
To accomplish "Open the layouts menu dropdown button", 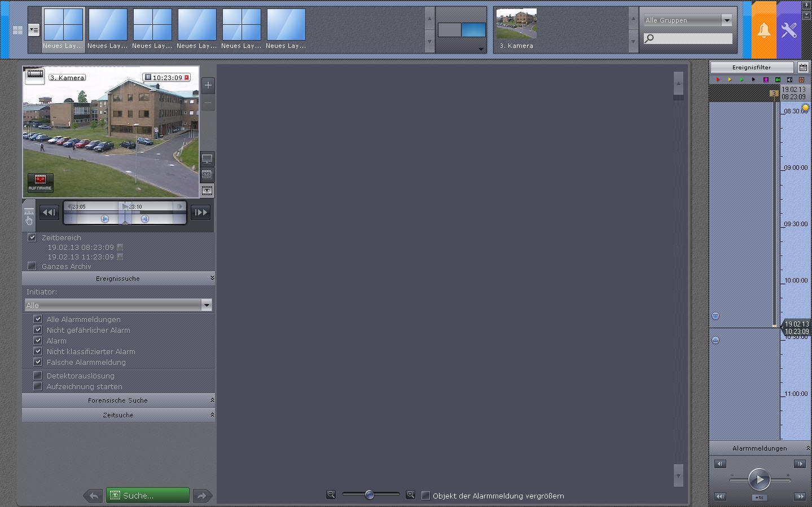I will (x=34, y=30).
